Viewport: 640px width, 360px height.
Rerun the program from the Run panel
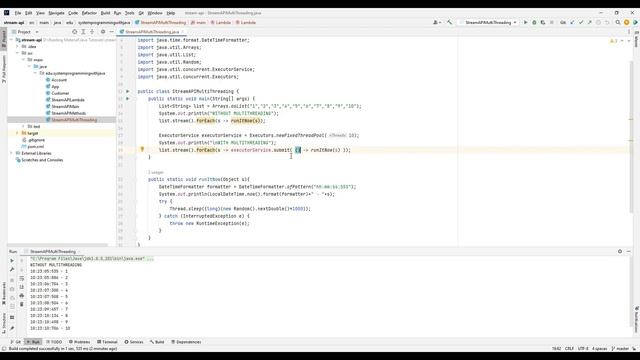pos(12,260)
